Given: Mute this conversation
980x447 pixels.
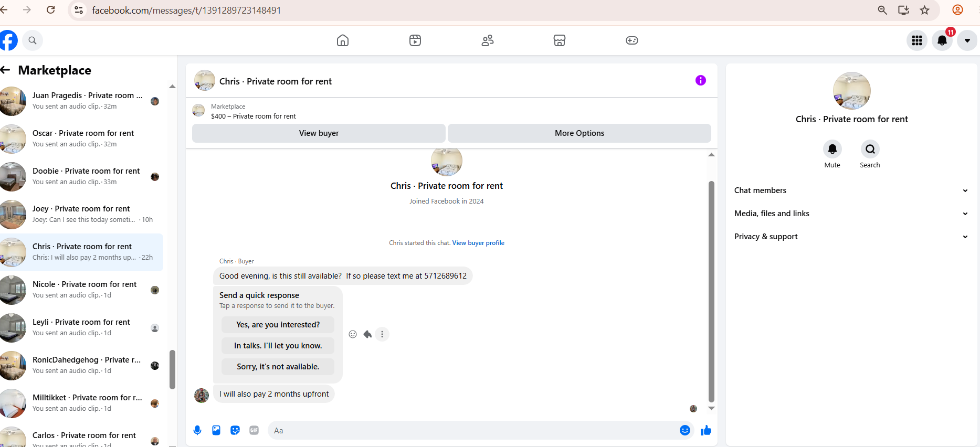Looking at the screenshot, I should pyautogui.click(x=833, y=149).
